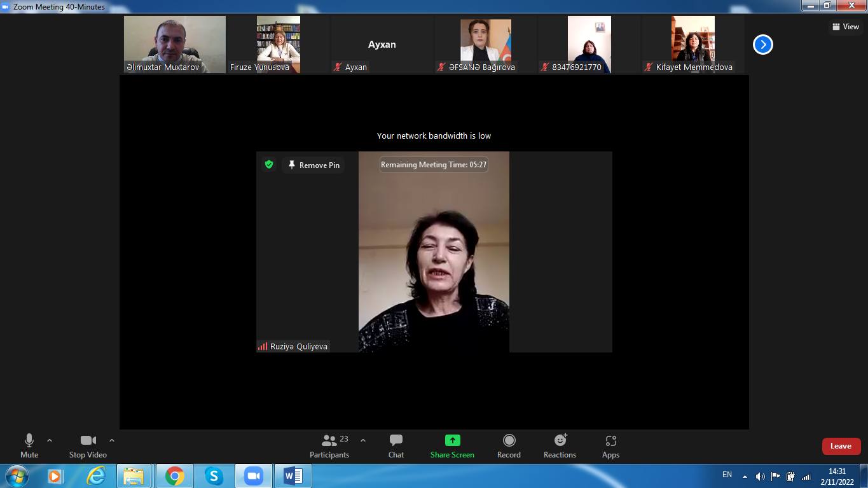The width and height of the screenshot is (868, 488).
Task: Mute the microphone
Action: 29,445
